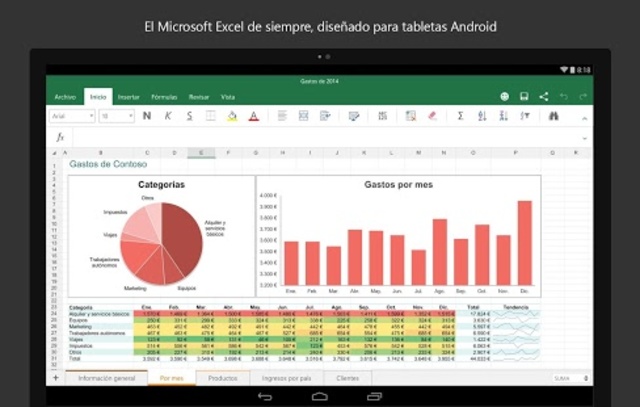Expand the formula bar chevron
Viewport: 640px width, 407px height.
584,138
